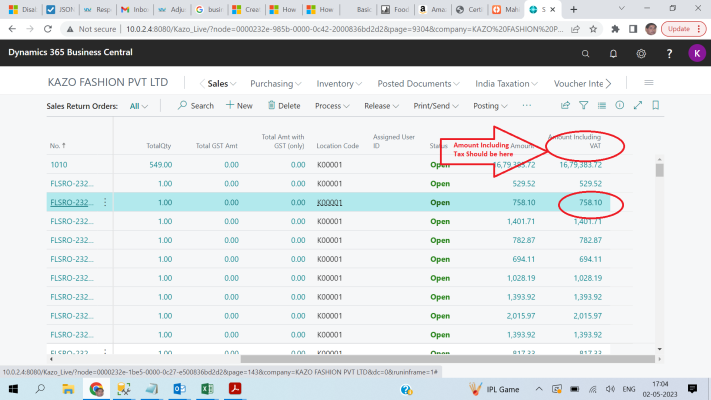Click the share list icon
This screenshot has height=400, width=711.
click(565, 105)
